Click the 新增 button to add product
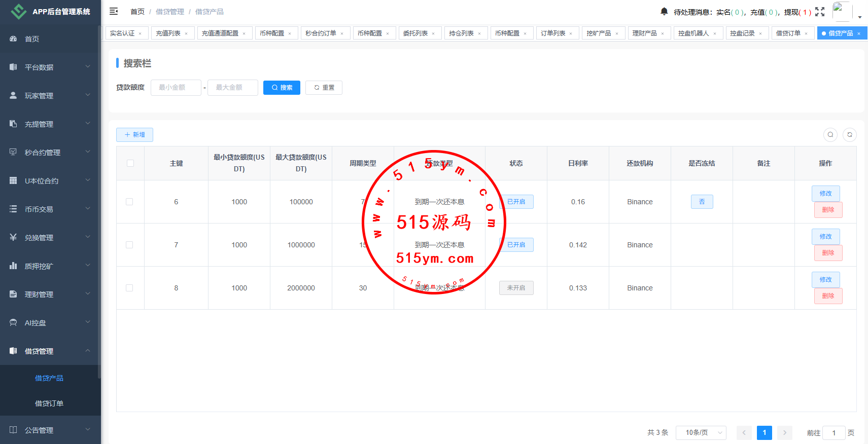The height and width of the screenshot is (444, 868). pos(134,135)
